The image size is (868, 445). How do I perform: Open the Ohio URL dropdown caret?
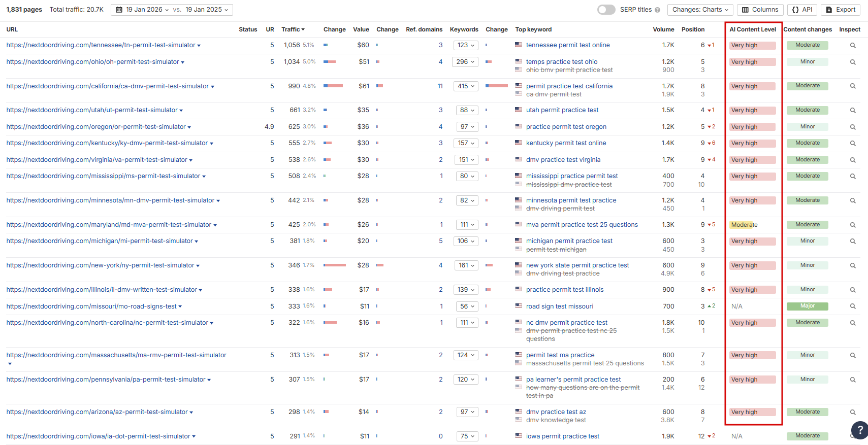183,62
